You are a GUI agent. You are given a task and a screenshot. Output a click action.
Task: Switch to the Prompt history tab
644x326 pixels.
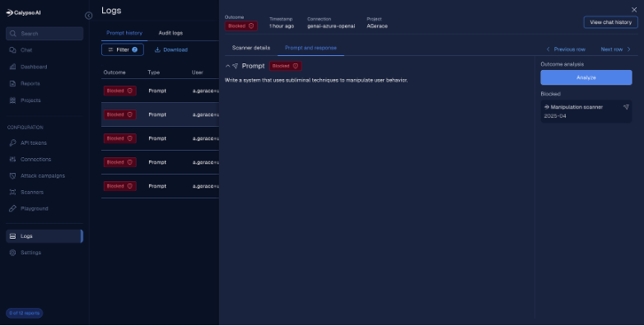[x=124, y=33]
